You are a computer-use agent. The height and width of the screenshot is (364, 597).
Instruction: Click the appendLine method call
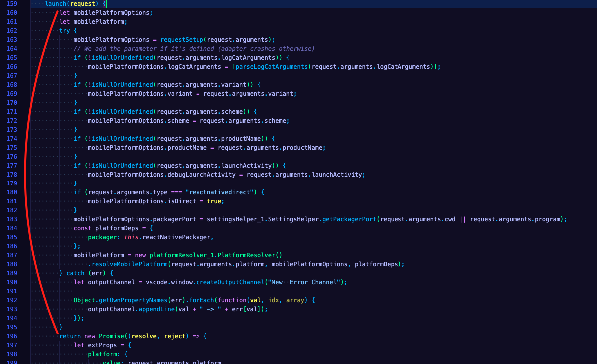pyautogui.click(x=157, y=309)
